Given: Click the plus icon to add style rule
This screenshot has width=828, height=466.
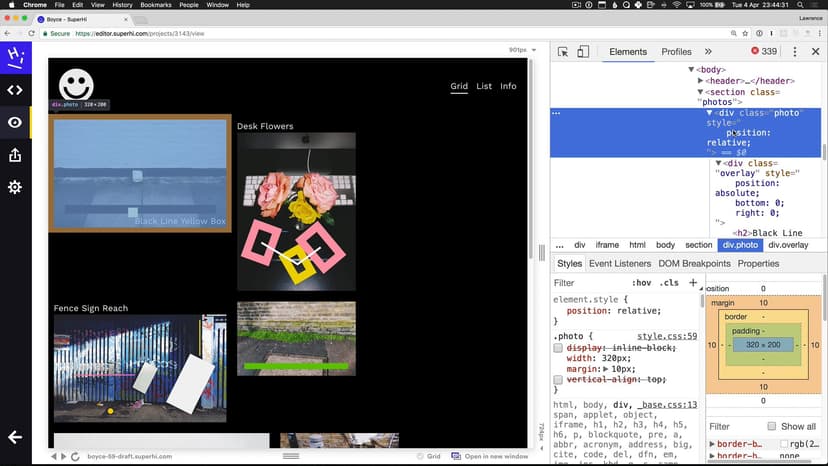Looking at the screenshot, I should tap(693, 283).
